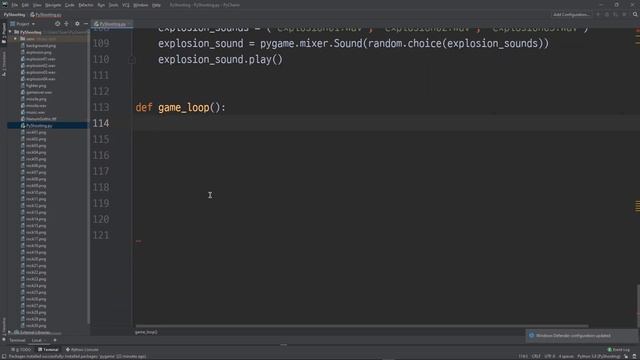640x360 pixels.
Task: Click the Project tool window side tab
Action: [4, 34]
